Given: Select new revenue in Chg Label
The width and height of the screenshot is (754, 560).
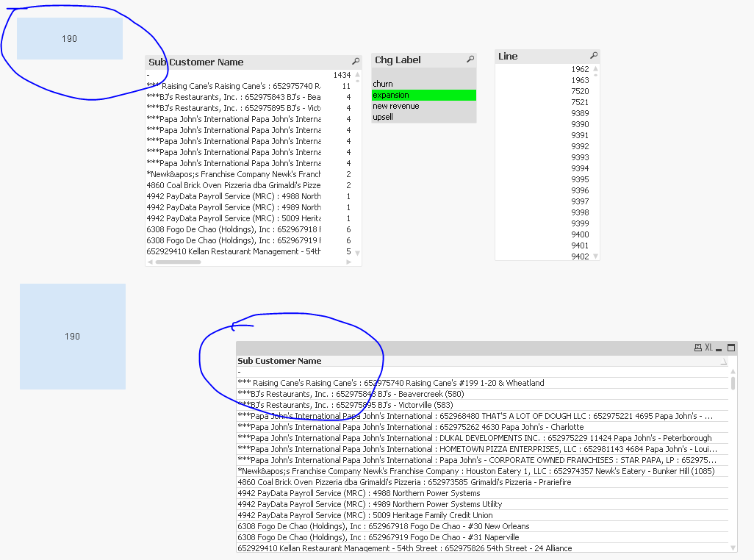Looking at the screenshot, I should [x=423, y=106].
